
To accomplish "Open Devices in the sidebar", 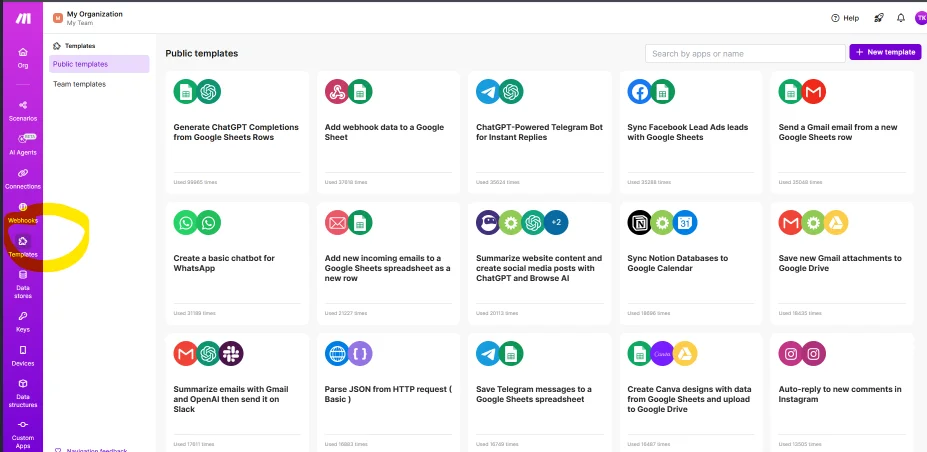I will pos(22,356).
